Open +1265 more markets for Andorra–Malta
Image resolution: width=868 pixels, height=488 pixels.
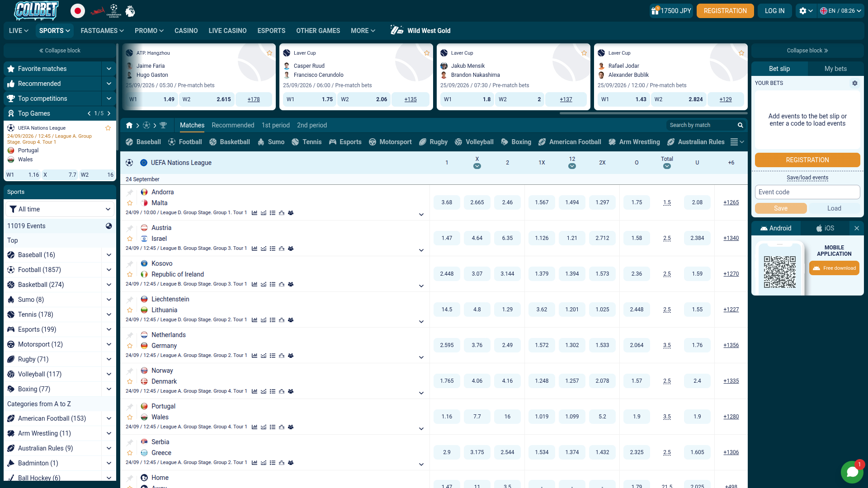point(731,202)
